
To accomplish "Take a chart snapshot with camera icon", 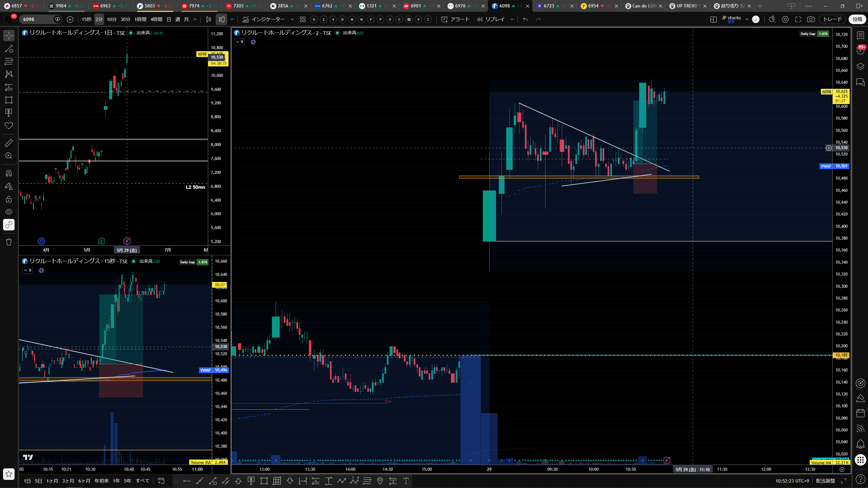I will (811, 19).
